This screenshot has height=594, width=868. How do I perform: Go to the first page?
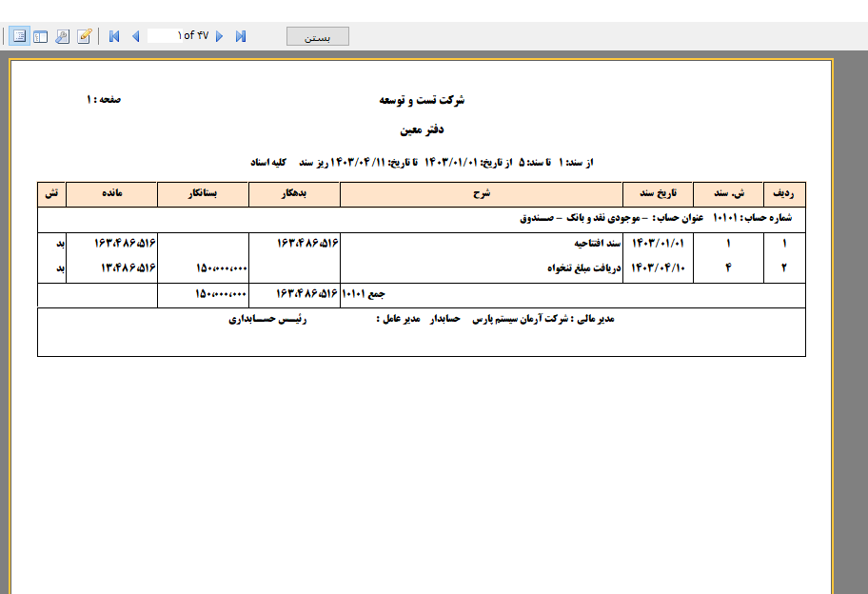pos(114,36)
